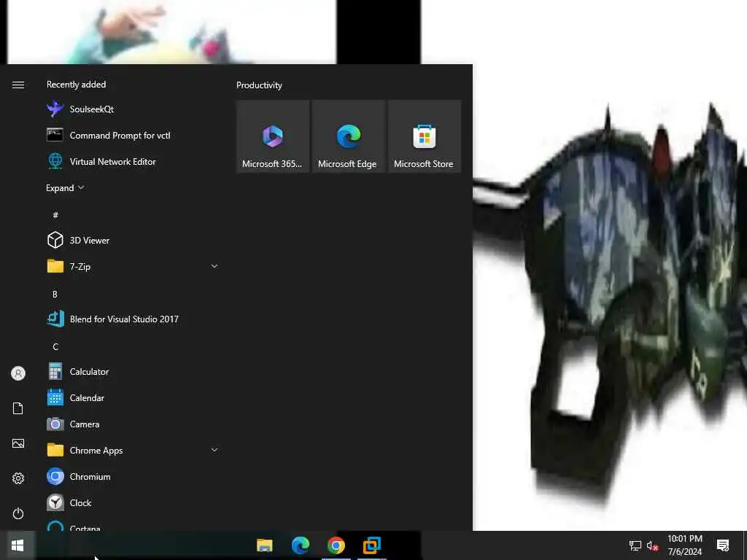Open Virtual Network Editor
The height and width of the screenshot is (560, 747).
point(133,161)
